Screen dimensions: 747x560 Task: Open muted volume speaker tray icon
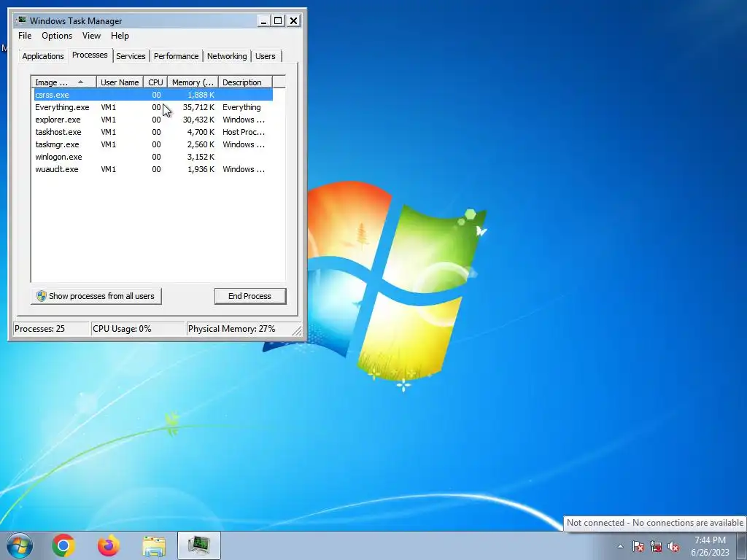coord(673,546)
